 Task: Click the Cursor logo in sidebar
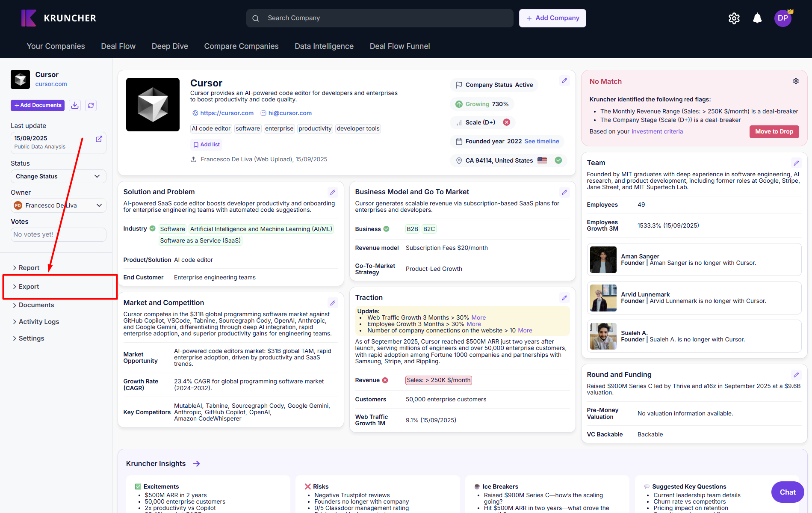coord(20,79)
